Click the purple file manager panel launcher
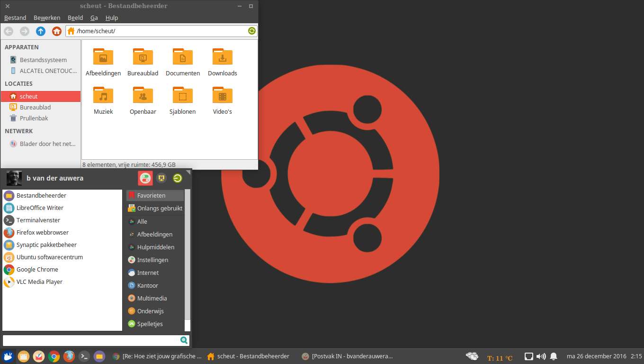 click(x=99, y=356)
